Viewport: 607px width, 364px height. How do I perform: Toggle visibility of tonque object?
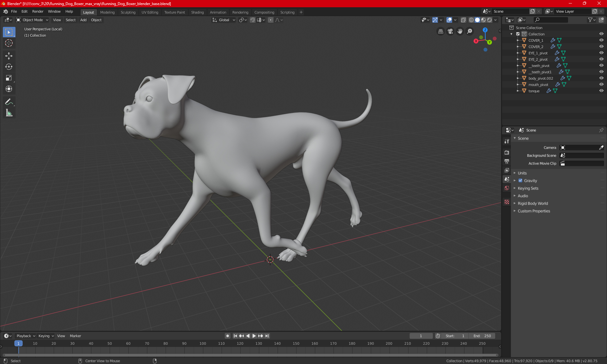point(601,91)
